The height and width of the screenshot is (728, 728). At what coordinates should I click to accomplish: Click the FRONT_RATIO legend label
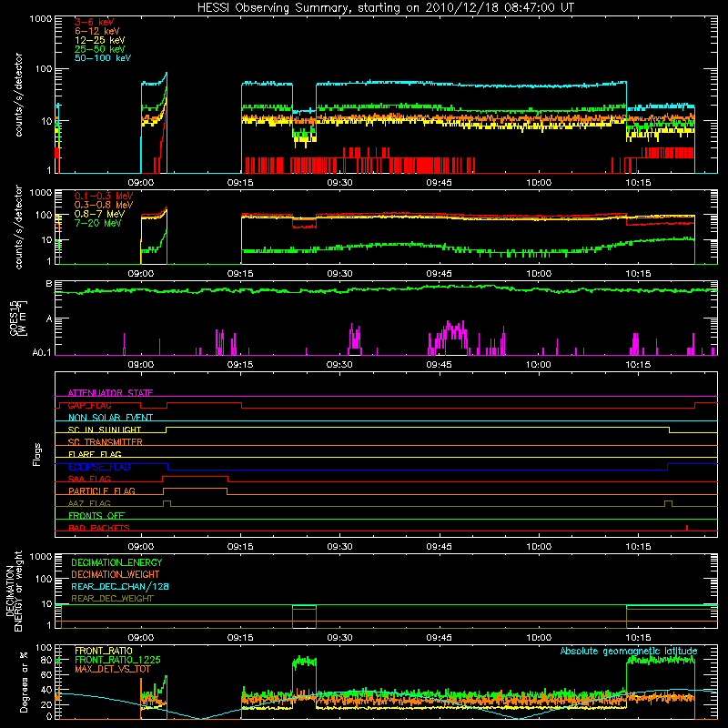pos(104,651)
